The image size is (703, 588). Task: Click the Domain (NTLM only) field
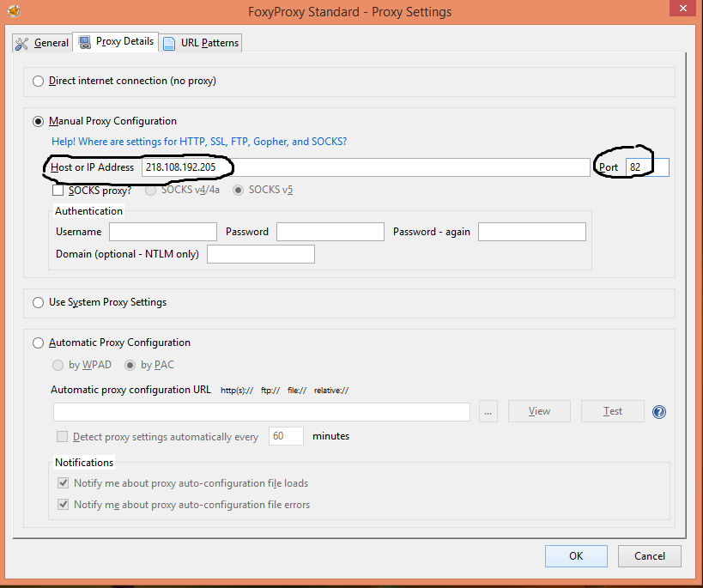pyautogui.click(x=261, y=254)
